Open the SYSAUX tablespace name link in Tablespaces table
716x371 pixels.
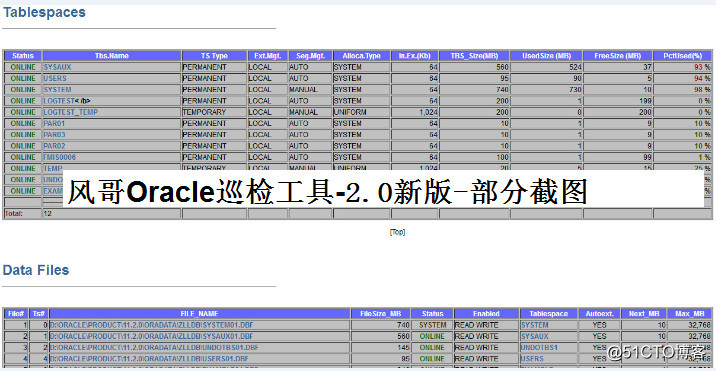coord(58,67)
